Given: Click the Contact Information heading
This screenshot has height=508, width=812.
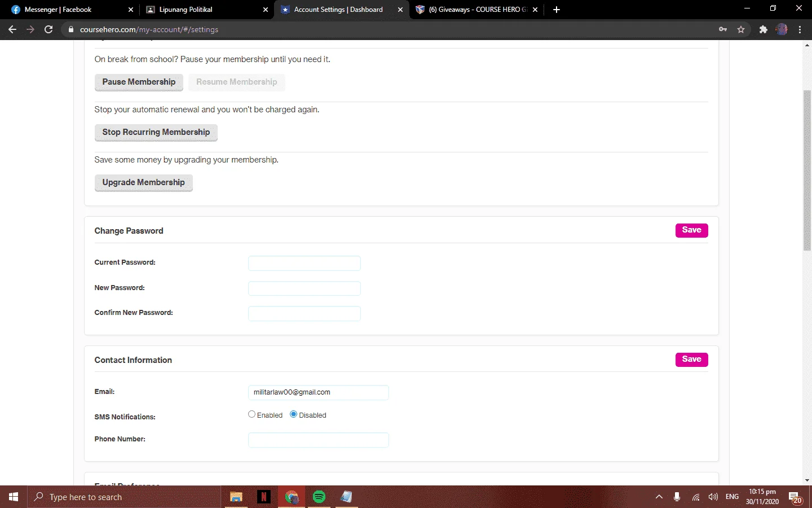Looking at the screenshot, I should 133,360.
